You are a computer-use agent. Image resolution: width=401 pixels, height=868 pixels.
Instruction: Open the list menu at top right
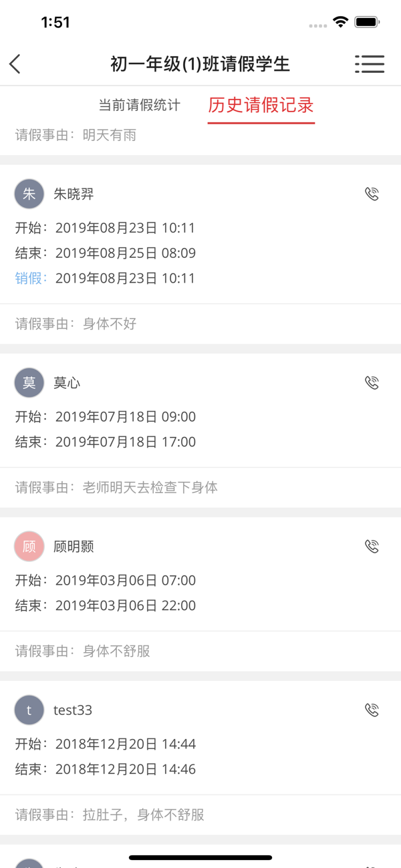pos(370,64)
